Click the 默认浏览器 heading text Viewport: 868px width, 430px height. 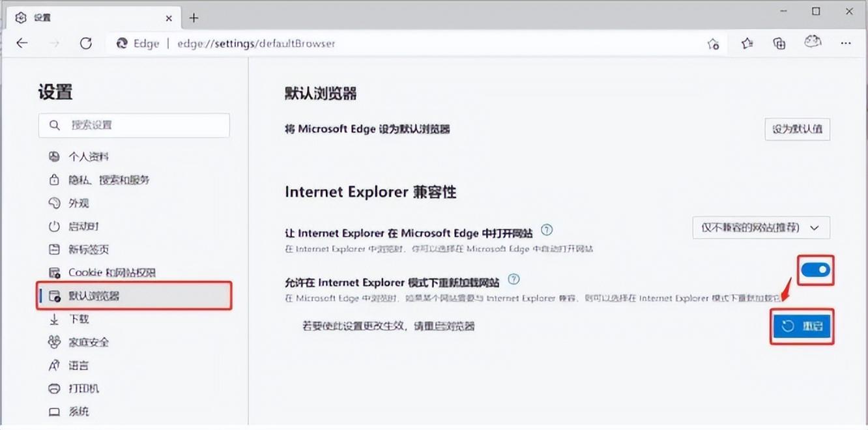(321, 94)
